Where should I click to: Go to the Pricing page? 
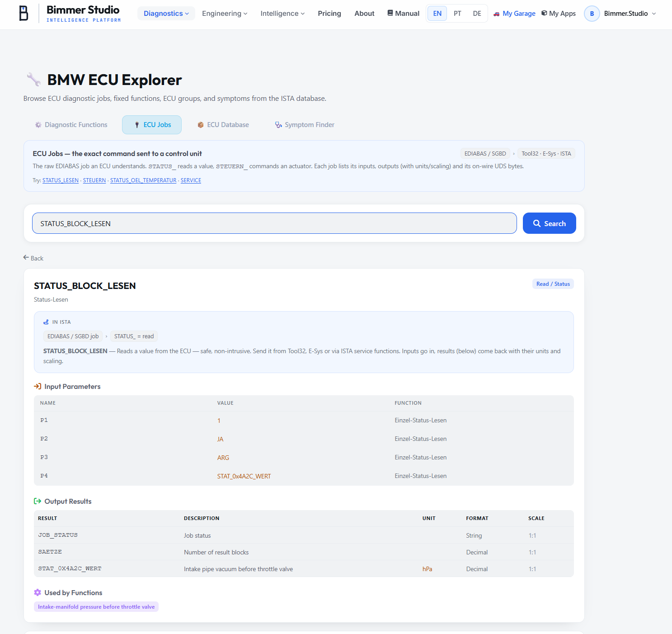(x=329, y=14)
